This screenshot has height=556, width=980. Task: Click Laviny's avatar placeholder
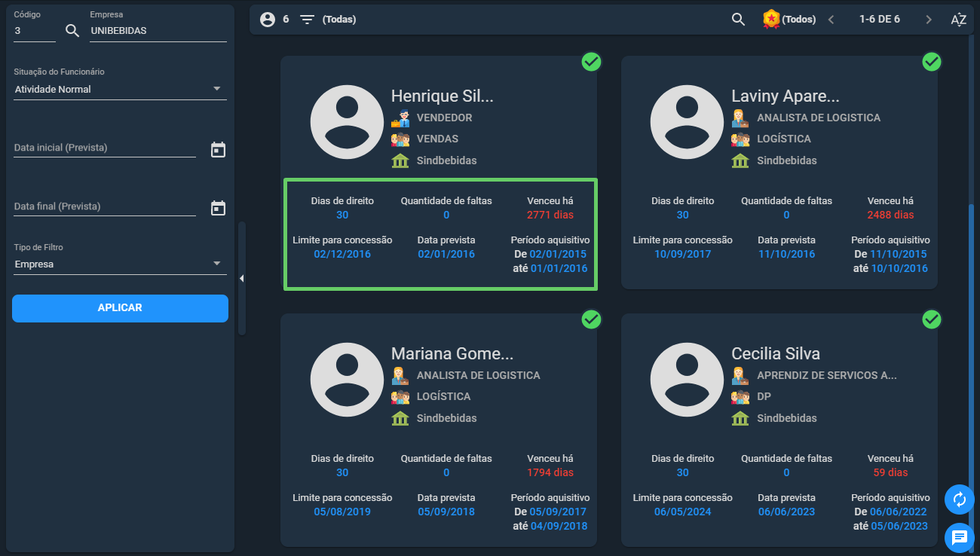coord(688,122)
